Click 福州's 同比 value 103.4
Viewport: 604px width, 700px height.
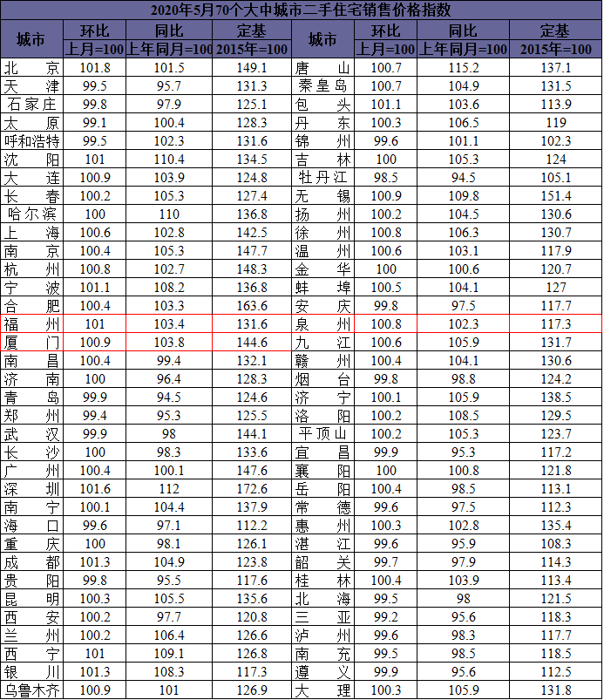(x=169, y=324)
